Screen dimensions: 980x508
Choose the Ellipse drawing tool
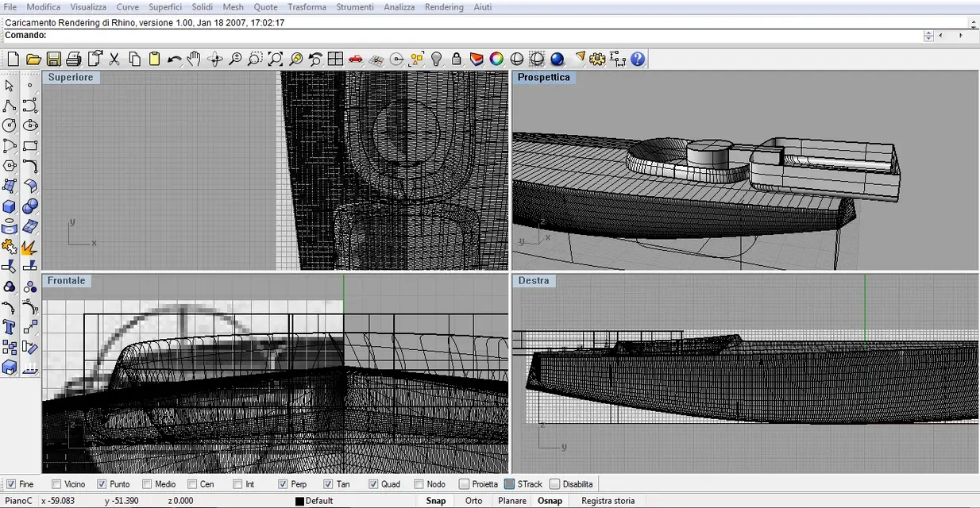(30, 125)
